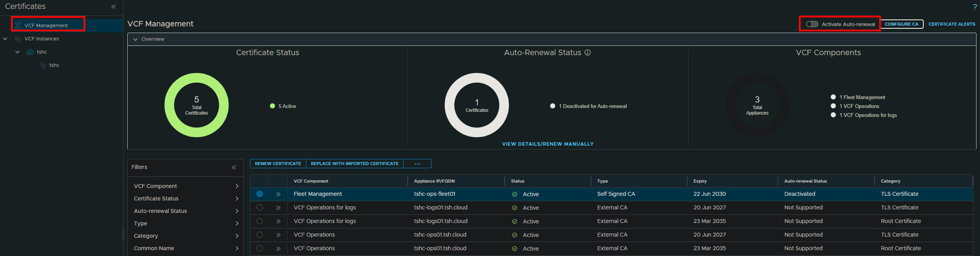Select the Fleet Management row radio button
The height and width of the screenshot is (256, 980).
260,194
